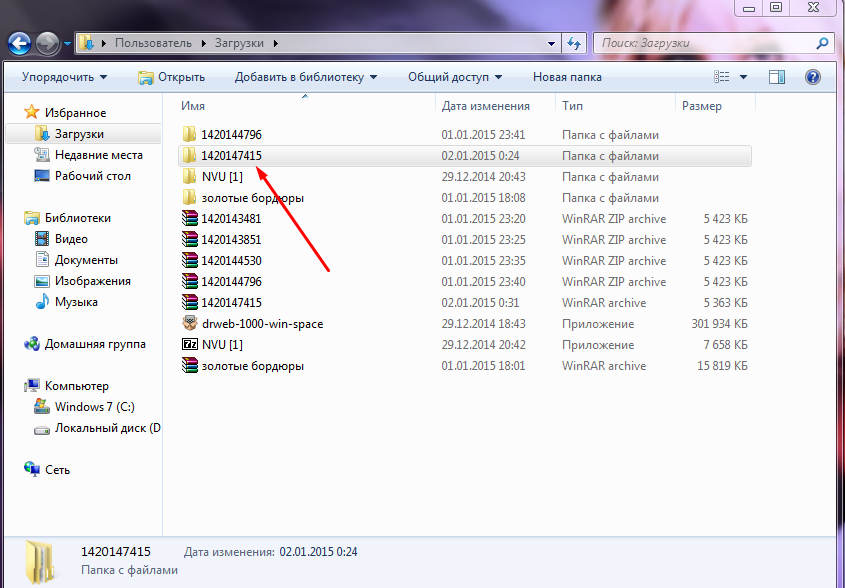Focus the Поиск: Загрузки search field
This screenshot has height=588, width=845.
(706, 43)
